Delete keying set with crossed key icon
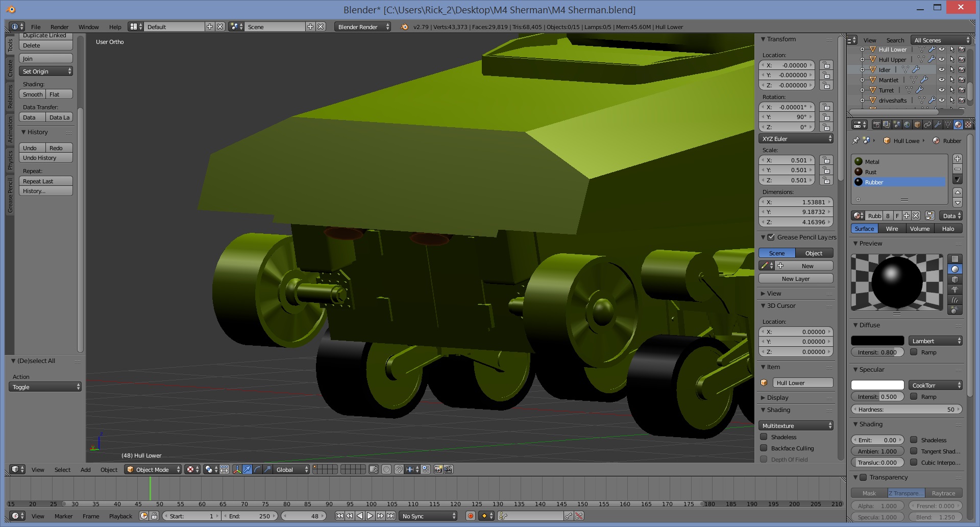Viewport: 980px width, 527px height. coord(579,516)
